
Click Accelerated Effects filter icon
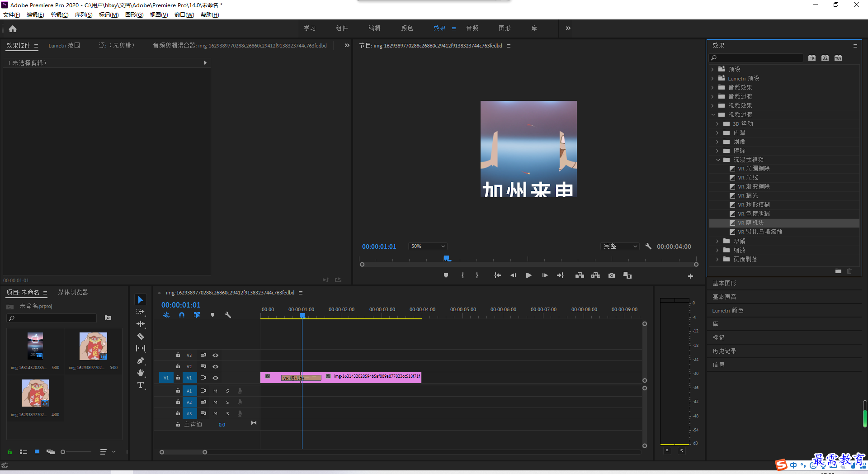click(x=812, y=58)
